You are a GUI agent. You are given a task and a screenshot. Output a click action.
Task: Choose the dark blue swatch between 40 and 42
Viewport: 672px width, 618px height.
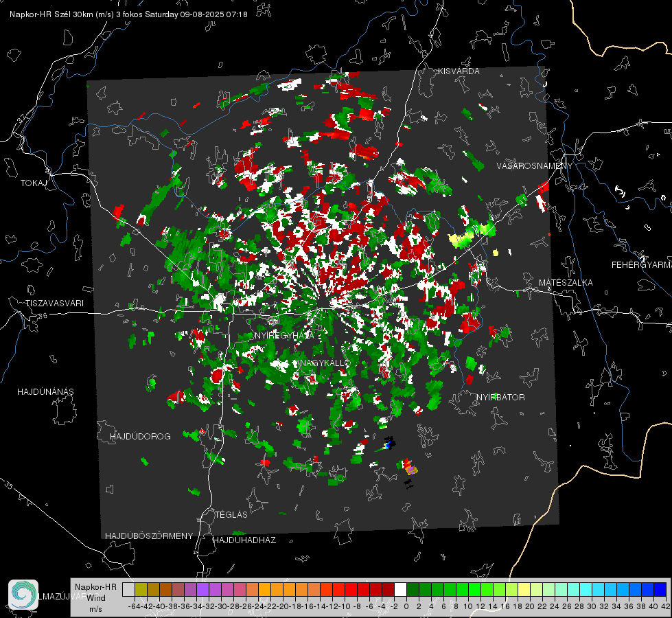tap(660, 590)
